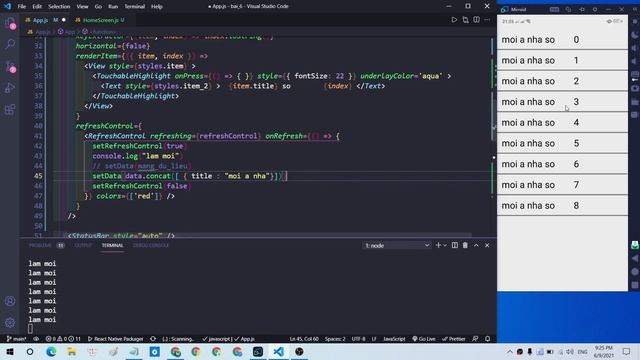This screenshot has height=360, width=640.
Task: Click 'Spaces: 2' indentation setting
Action: [x=335, y=339]
